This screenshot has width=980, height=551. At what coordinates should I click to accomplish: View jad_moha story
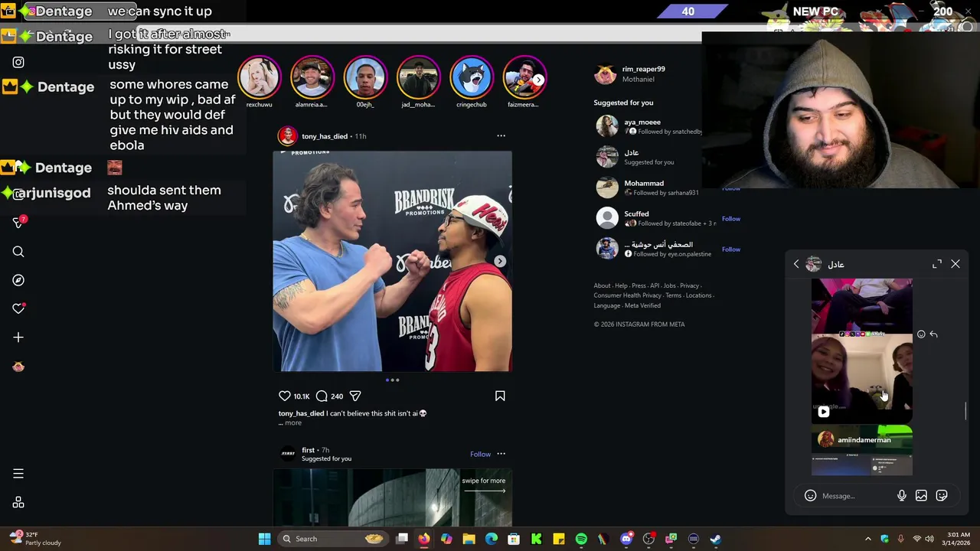point(418,77)
